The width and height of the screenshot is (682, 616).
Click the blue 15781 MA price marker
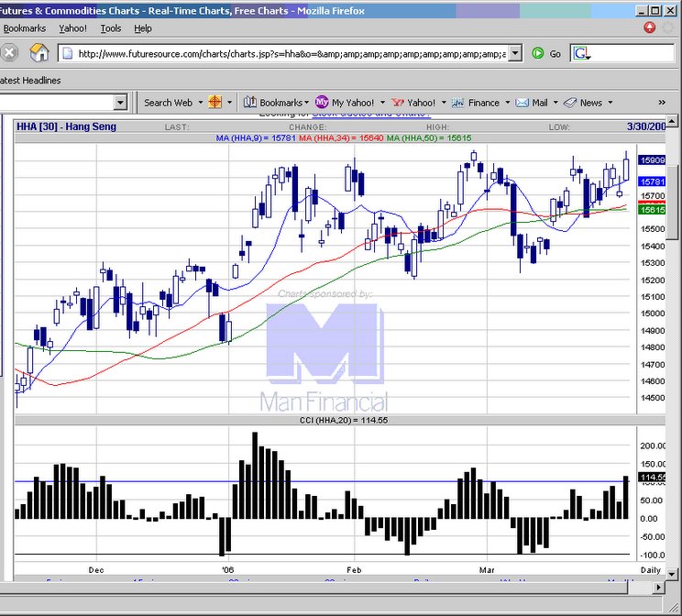tap(652, 181)
